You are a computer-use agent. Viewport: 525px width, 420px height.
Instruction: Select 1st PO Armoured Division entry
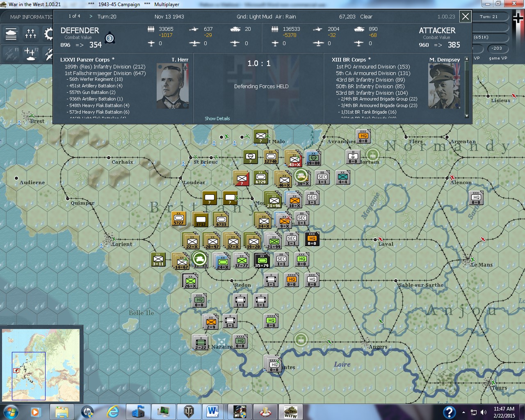373,67
